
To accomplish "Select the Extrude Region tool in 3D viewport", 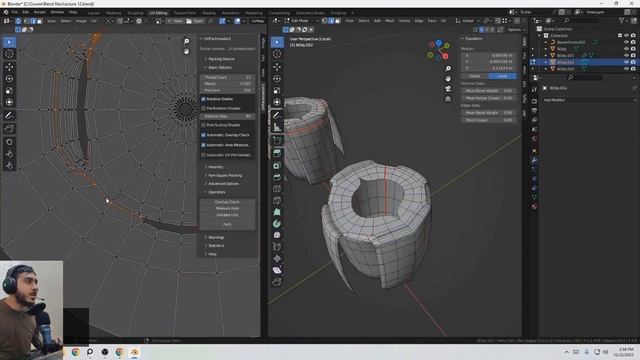I will (277, 153).
